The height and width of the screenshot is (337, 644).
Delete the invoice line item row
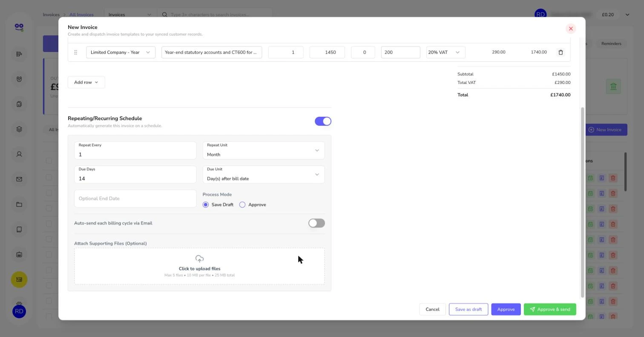point(561,52)
